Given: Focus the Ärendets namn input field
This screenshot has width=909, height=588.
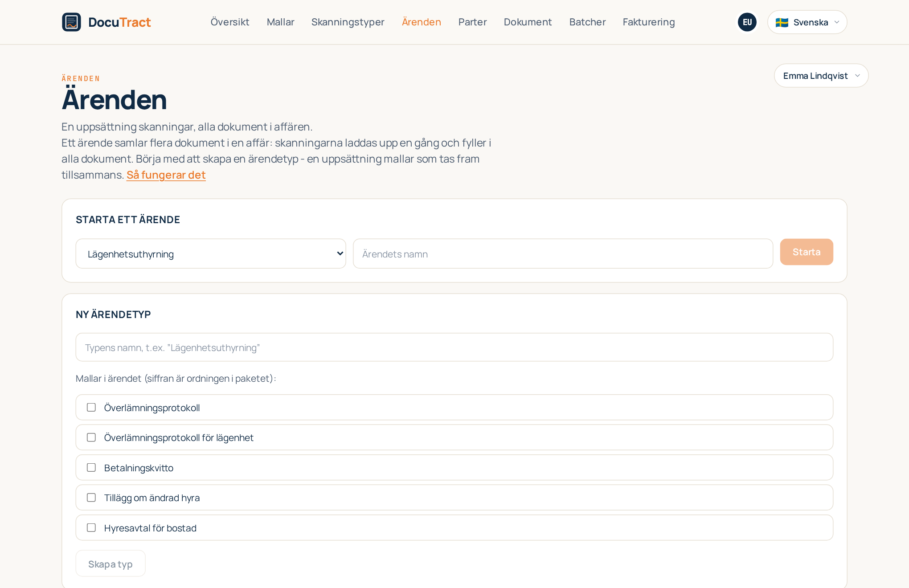Looking at the screenshot, I should pyautogui.click(x=563, y=253).
